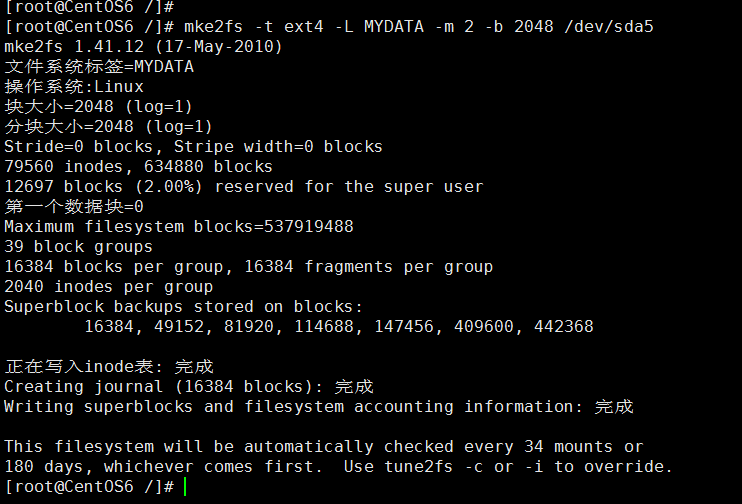The height and width of the screenshot is (504, 742).
Task: Click the MYDATA label argument in command
Action: 394,27
